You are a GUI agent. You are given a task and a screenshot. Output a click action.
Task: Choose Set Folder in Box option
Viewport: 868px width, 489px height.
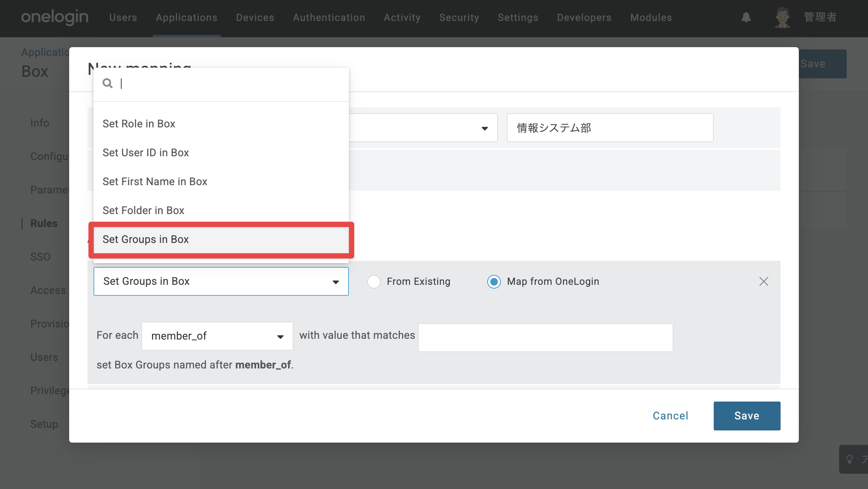(x=221, y=210)
